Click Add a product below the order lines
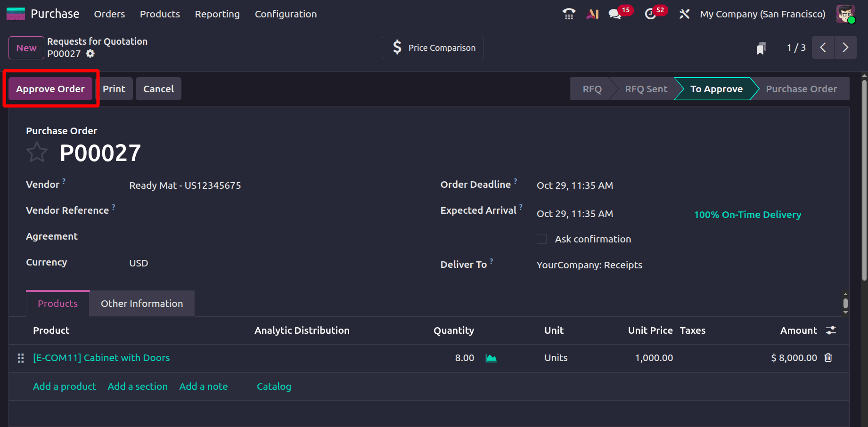 point(65,386)
